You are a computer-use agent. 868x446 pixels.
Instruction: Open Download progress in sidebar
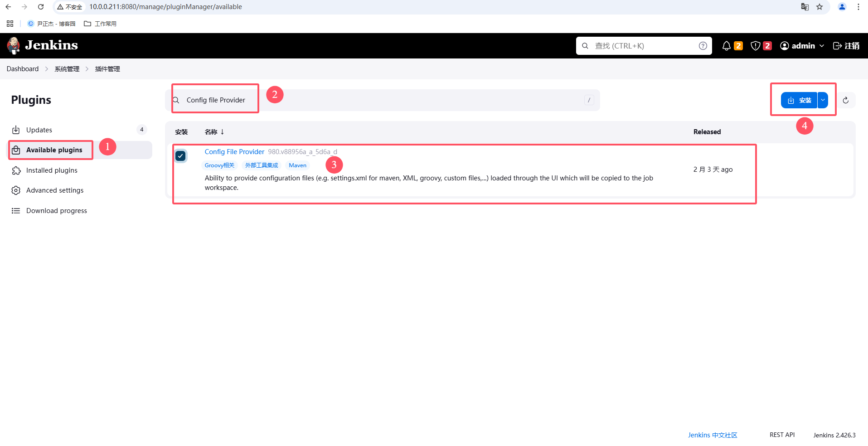click(79, 211)
